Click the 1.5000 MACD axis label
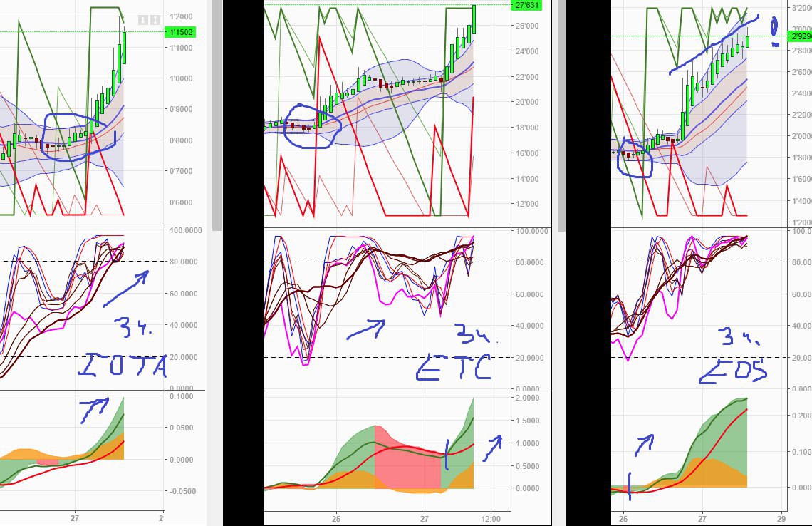Viewport: 812px width, 526px height. pyautogui.click(x=527, y=421)
